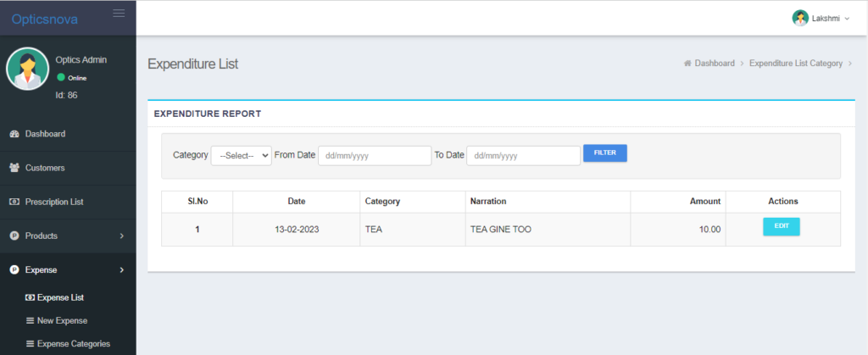Image resolution: width=868 pixels, height=355 pixels.
Task: Click the Dashboard gauge icon in sidebar
Action: [15, 134]
